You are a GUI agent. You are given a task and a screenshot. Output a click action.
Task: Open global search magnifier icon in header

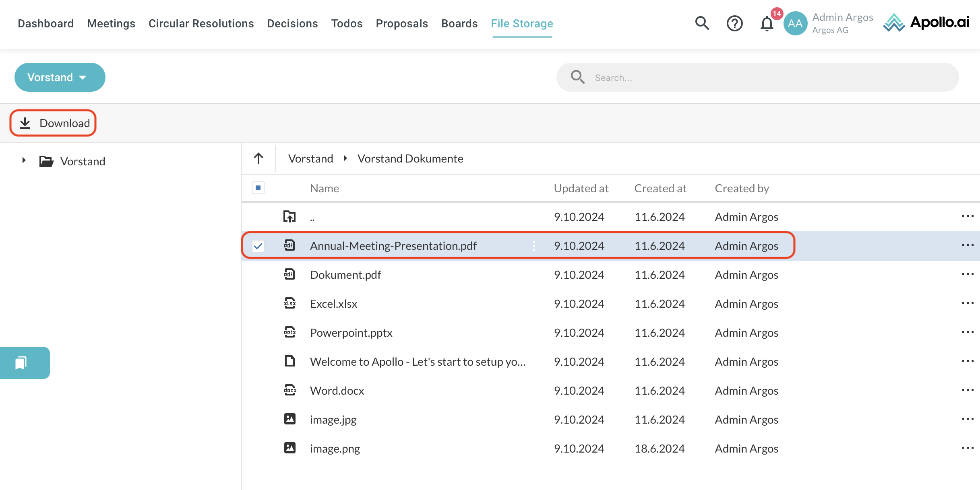[702, 23]
